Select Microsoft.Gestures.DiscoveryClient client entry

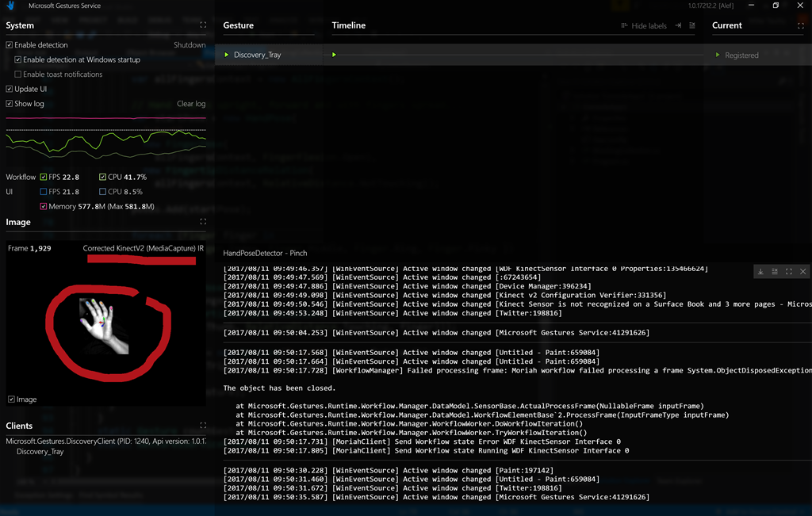pos(106,441)
